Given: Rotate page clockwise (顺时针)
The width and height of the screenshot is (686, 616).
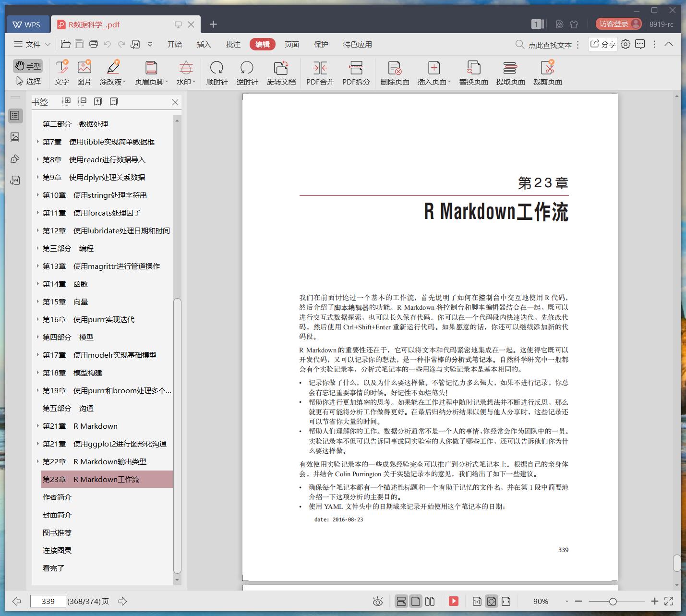Looking at the screenshot, I should [217, 73].
